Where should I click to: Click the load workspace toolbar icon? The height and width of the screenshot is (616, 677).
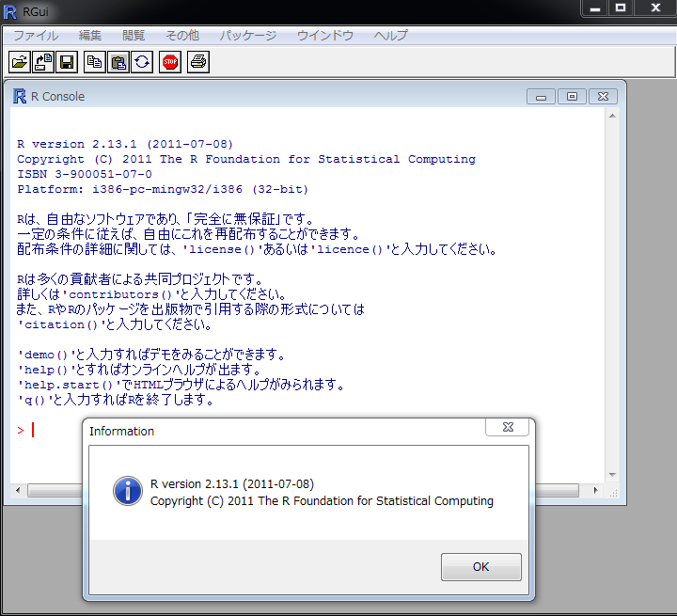point(43,62)
